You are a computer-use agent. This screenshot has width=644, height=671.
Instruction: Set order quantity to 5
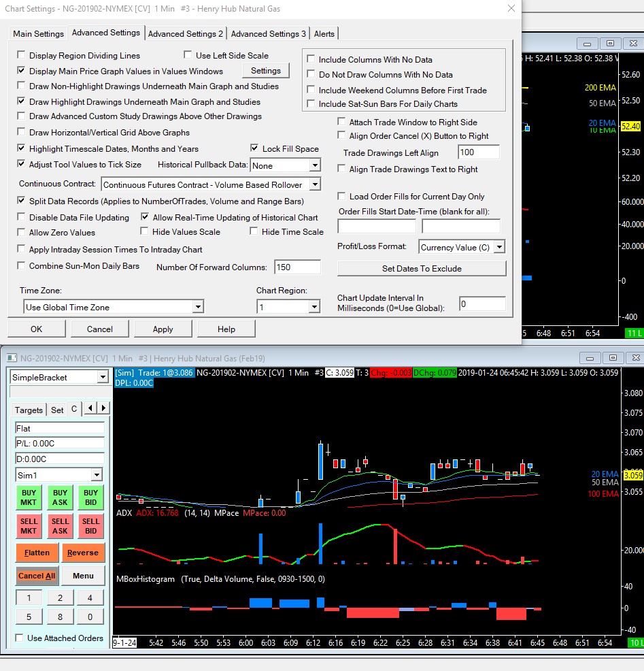click(x=29, y=617)
